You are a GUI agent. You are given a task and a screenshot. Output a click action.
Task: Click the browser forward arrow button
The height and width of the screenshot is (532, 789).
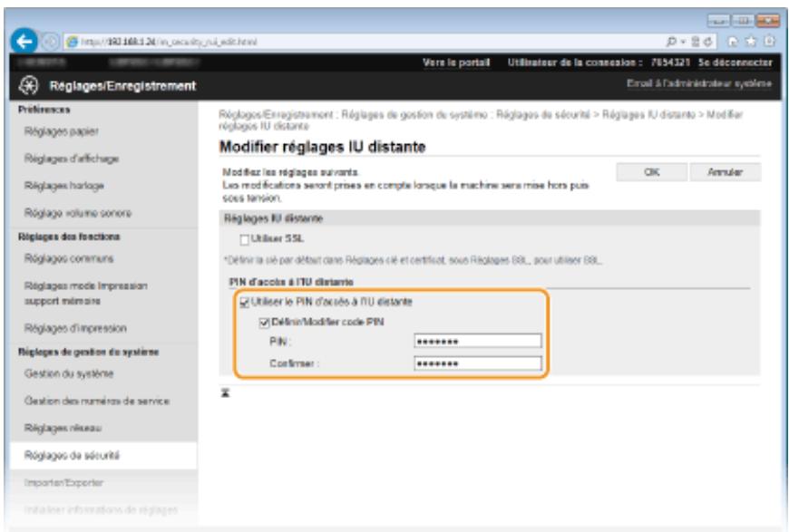click(x=50, y=42)
